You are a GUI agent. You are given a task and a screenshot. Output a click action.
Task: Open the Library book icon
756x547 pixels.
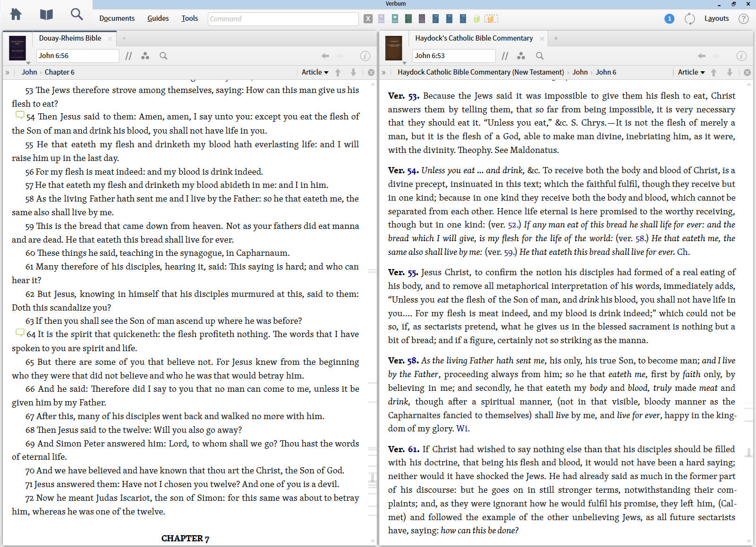[46, 15]
